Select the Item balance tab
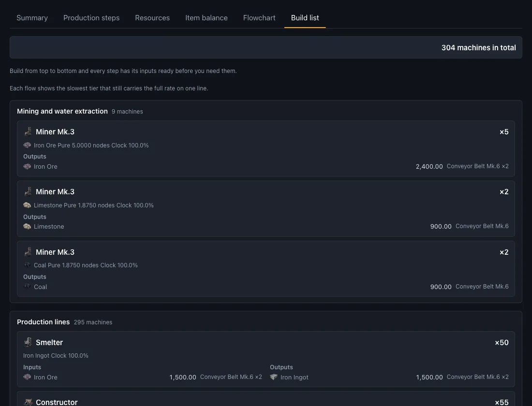532x406 pixels. click(x=207, y=17)
